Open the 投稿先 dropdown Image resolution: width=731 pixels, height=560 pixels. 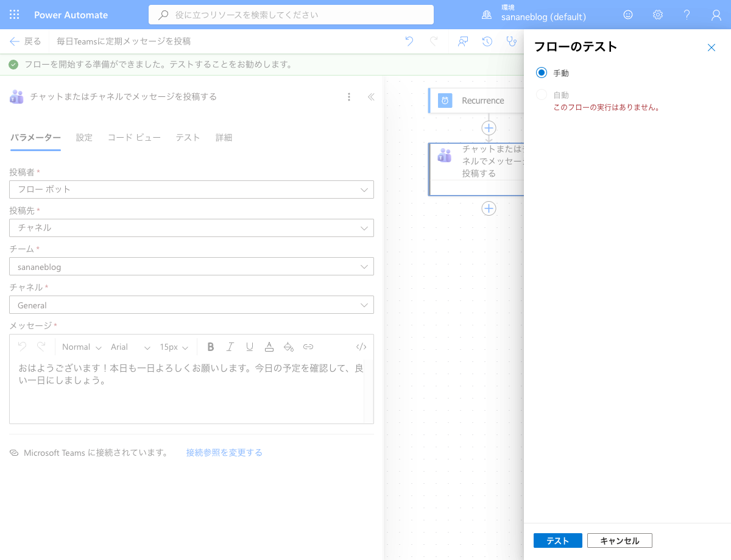point(191,228)
